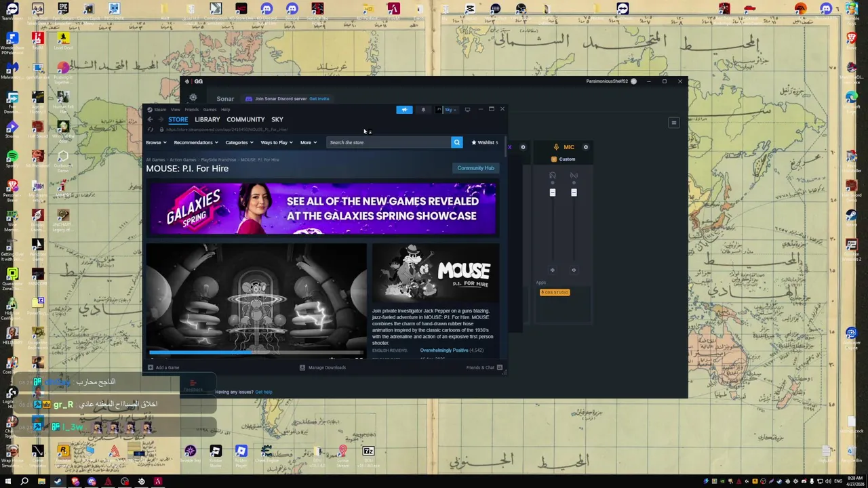Open the Friends menu in Steam
868x488 pixels.
click(x=192, y=109)
